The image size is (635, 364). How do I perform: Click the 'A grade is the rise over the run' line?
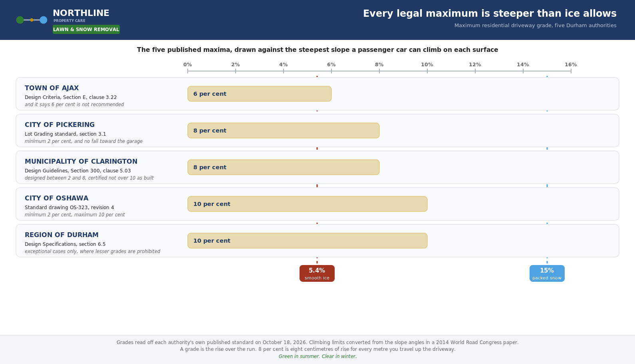(317, 349)
